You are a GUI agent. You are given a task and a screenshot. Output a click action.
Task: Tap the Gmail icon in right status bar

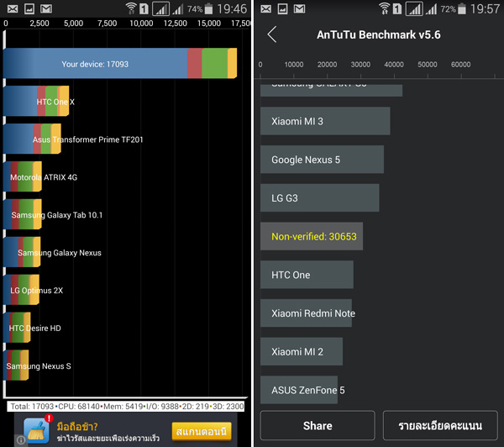pyautogui.click(x=299, y=8)
